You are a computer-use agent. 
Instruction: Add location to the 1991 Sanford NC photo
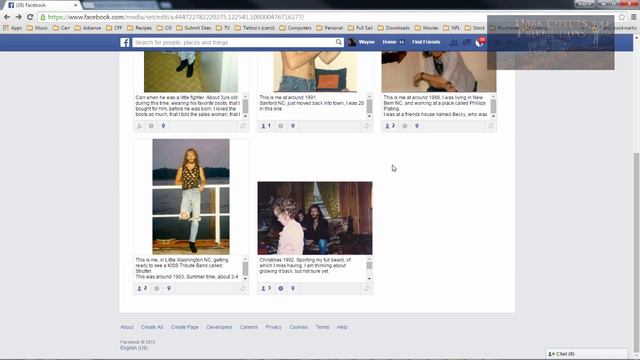click(293, 126)
